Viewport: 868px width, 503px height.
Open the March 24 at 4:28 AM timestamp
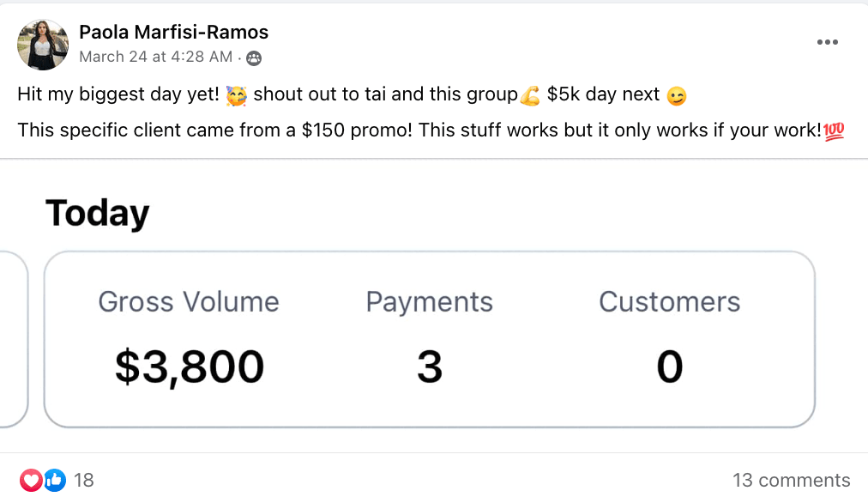(155, 57)
